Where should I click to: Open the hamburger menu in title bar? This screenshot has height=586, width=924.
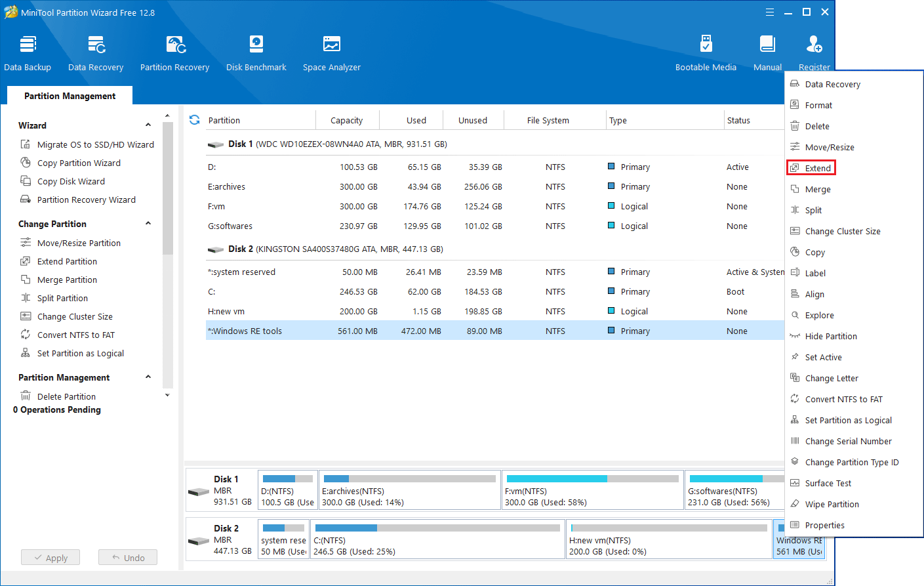770,12
